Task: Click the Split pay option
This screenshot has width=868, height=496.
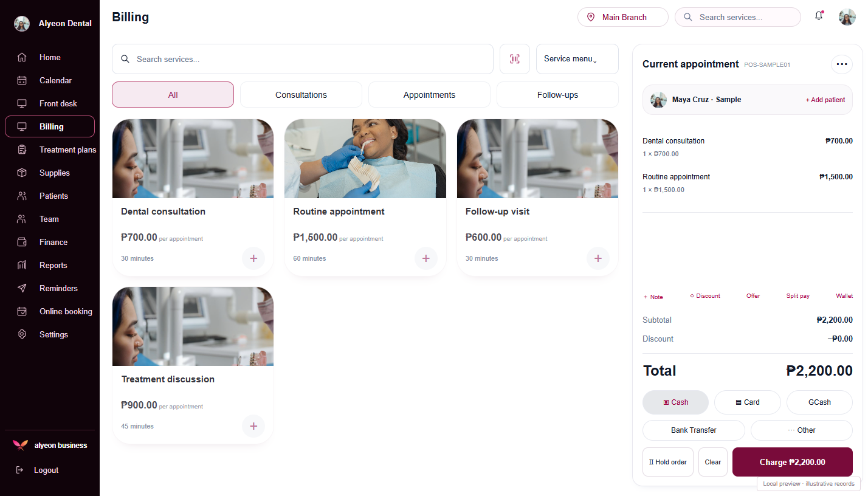Action: [x=798, y=296]
